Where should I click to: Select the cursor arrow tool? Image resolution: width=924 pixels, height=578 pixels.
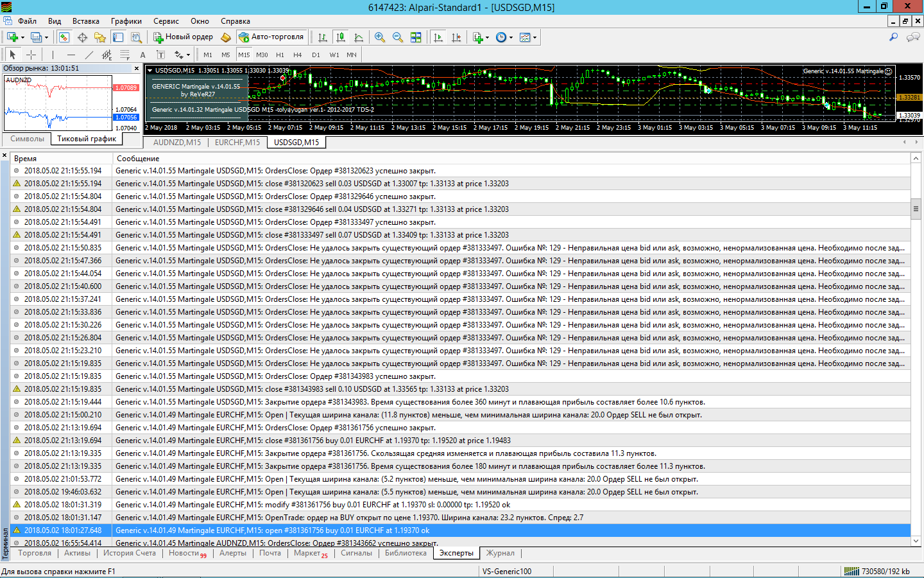(13, 55)
